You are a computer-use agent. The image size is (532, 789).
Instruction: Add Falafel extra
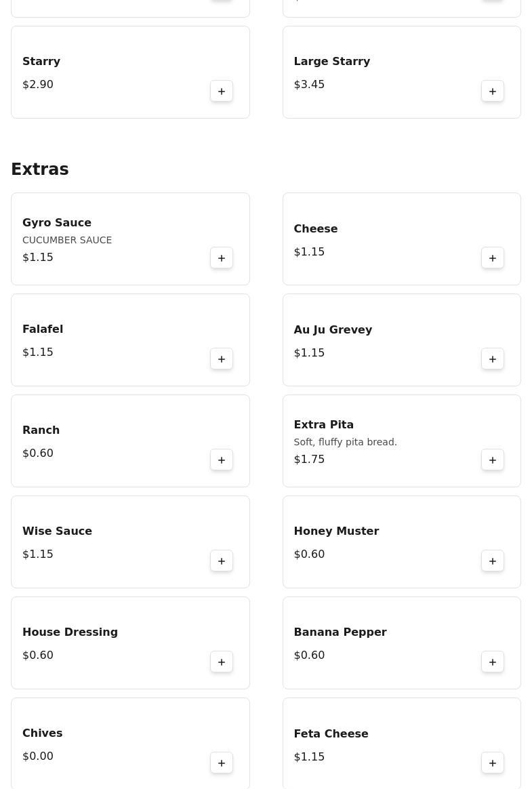[x=222, y=359]
